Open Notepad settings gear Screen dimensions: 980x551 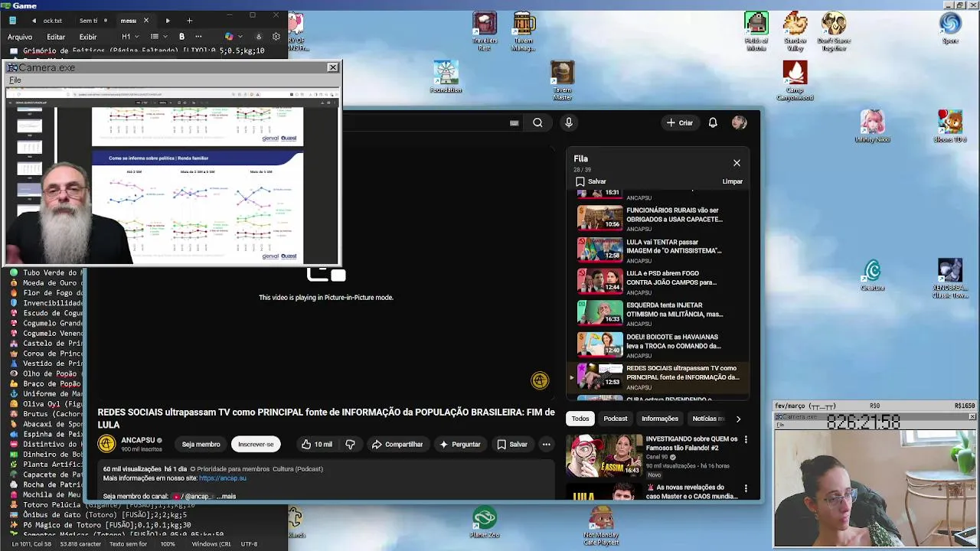click(276, 37)
